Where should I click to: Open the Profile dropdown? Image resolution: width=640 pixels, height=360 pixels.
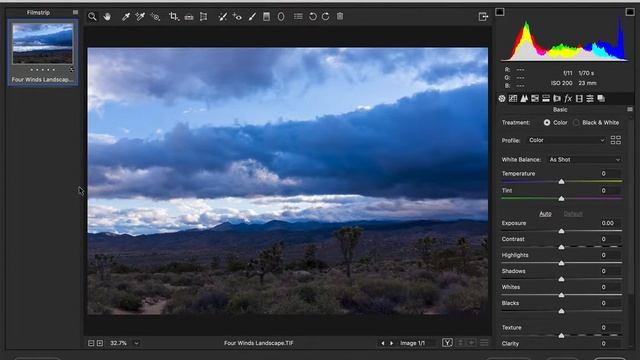(566, 140)
